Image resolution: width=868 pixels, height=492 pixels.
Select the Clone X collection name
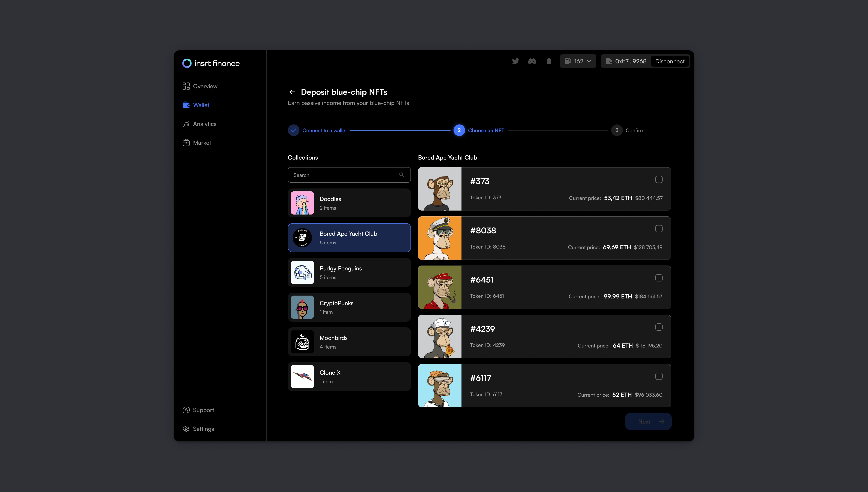point(330,373)
